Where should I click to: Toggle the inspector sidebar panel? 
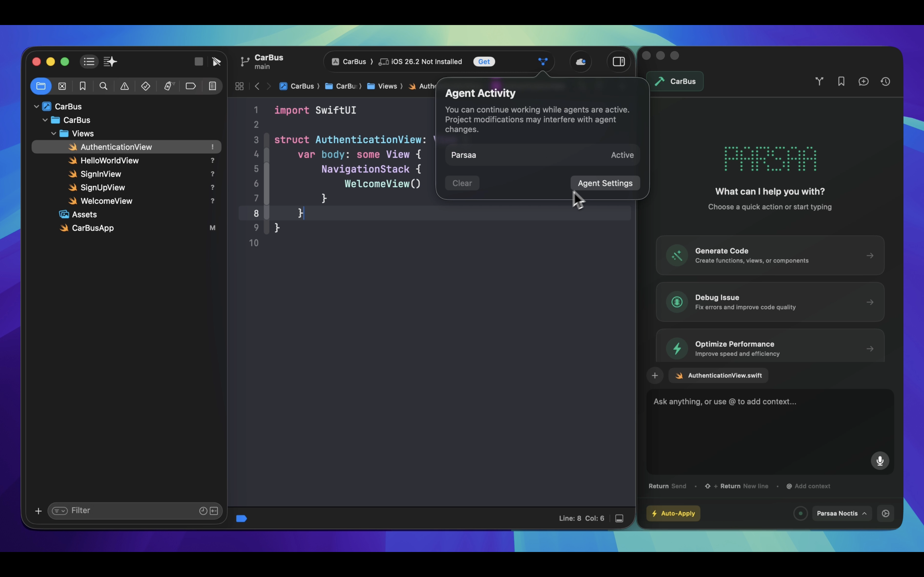tap(619, 62)
